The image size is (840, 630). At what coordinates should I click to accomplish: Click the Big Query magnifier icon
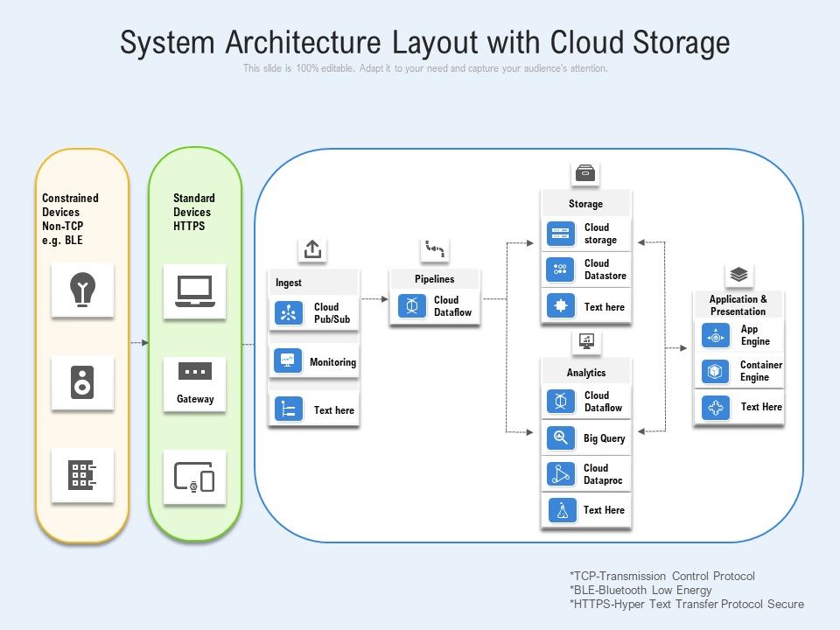pyautogui.click(x=560, y=437)
